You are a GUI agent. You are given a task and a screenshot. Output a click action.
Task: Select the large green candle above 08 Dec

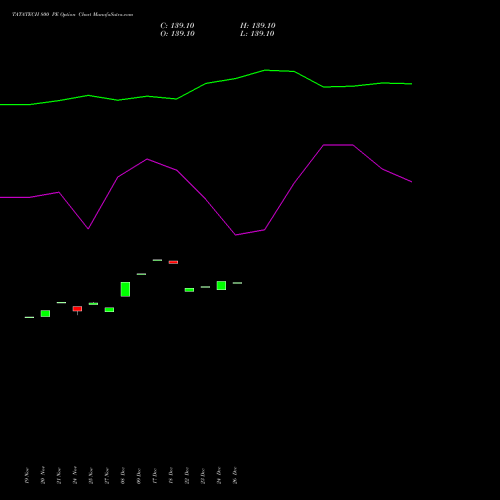coord(125,289)
